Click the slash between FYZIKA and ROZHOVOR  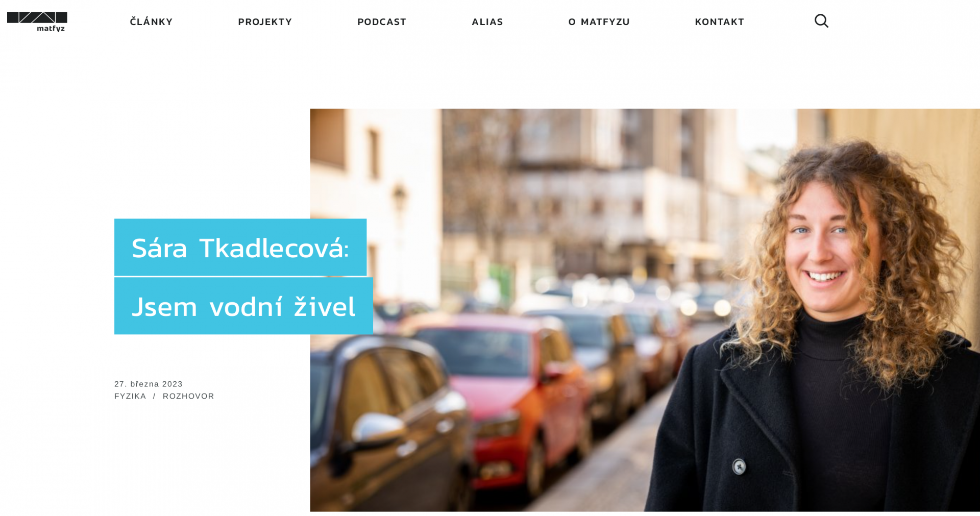tap(154, 396)
